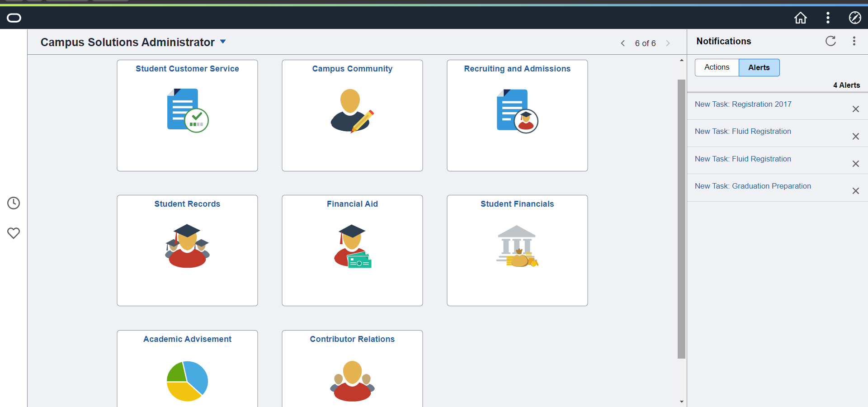Open the Contributor Relations tile

coord(352,371)
